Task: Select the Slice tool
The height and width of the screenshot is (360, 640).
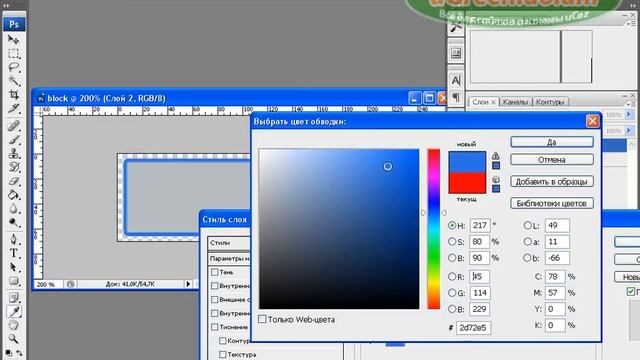Action: [13, 109]
